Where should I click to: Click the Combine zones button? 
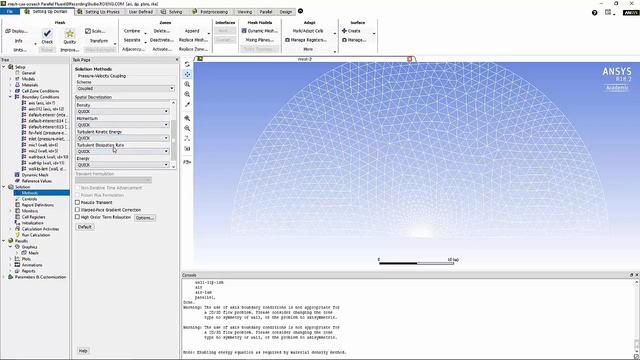coord(132,31)
